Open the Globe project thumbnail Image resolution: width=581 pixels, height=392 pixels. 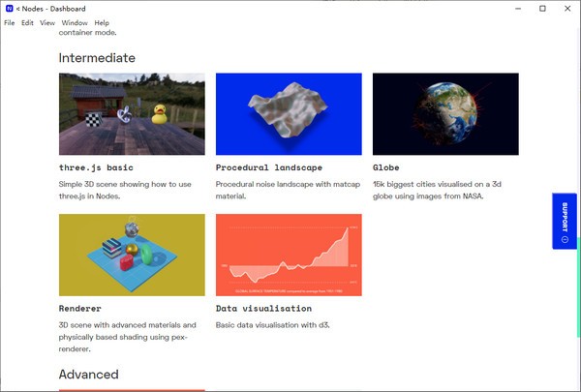(x=445, y=113)
